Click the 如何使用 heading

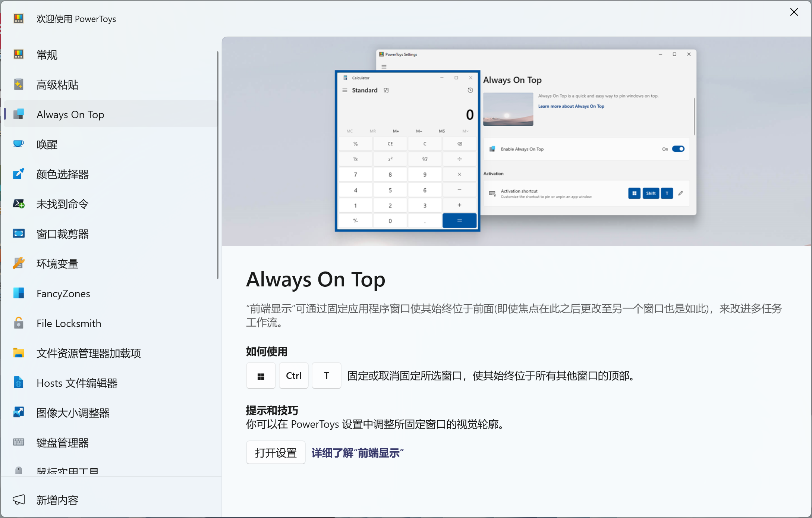click(267, 351)
